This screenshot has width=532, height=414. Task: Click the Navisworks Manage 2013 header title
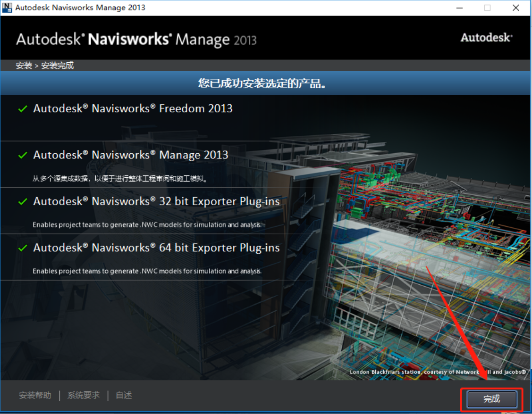136,39
